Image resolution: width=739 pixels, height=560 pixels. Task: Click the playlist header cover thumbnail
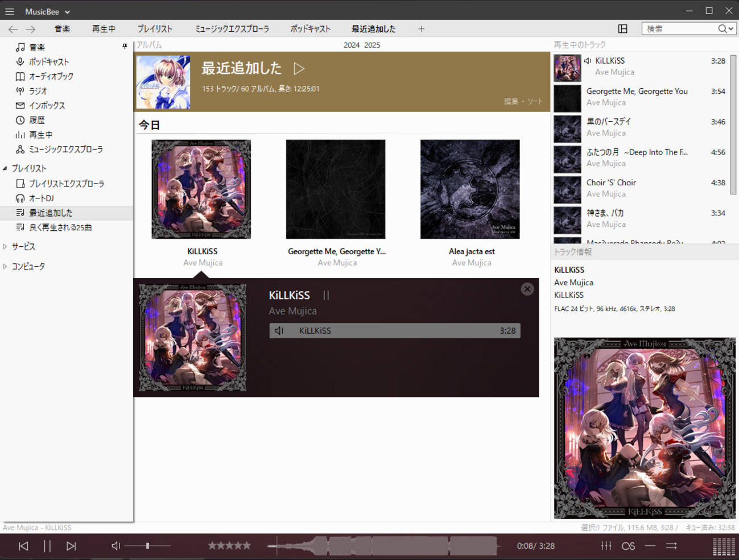[x=163, y=82]
